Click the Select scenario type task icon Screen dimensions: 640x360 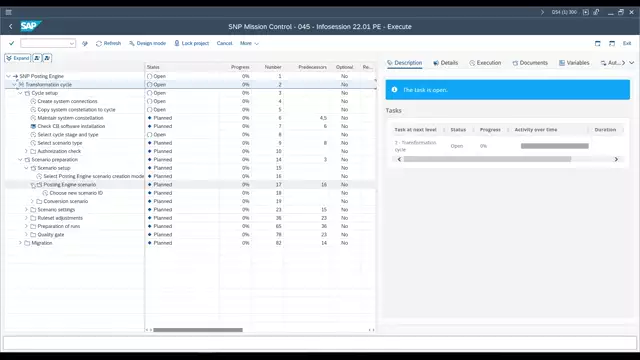click(33, 143)
